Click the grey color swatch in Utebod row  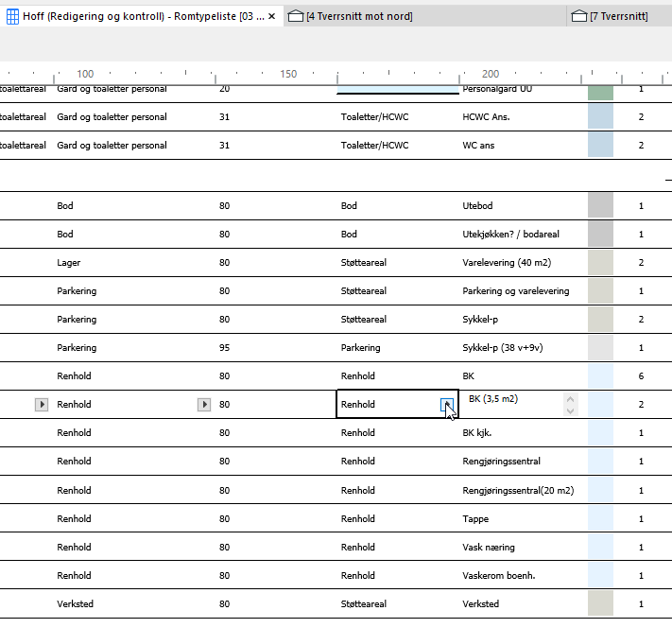(600, 206)
